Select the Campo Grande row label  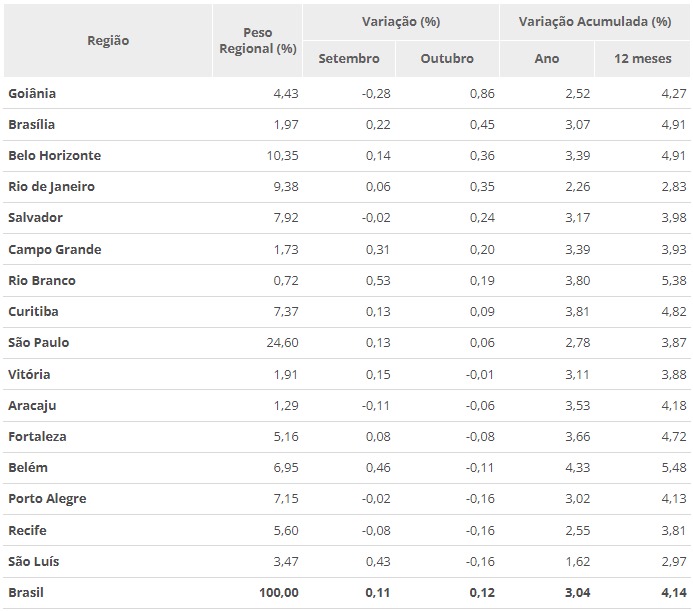click(54, 250)
